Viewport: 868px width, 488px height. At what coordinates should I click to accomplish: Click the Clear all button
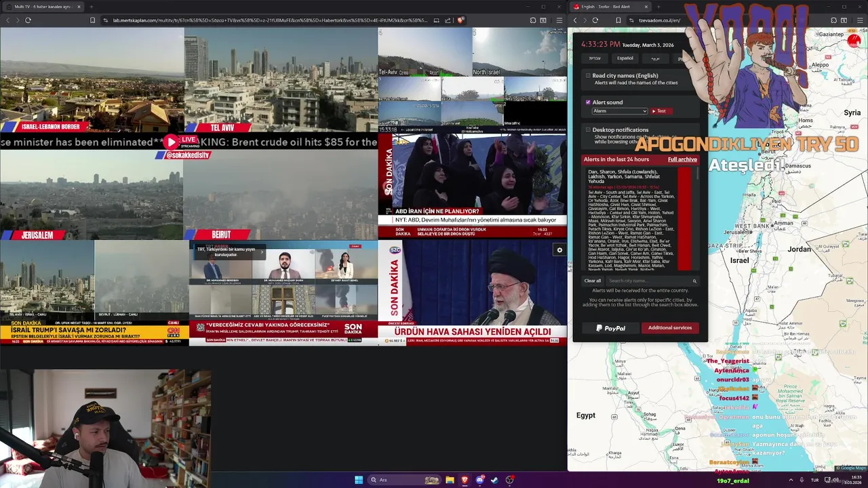tap(593, 281)
